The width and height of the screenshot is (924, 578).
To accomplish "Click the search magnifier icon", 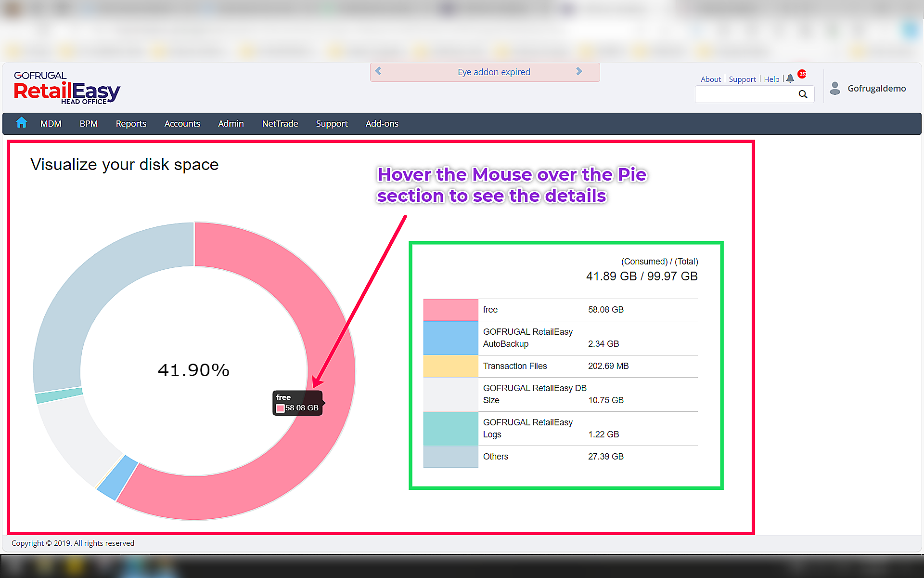I will point(803,94).
